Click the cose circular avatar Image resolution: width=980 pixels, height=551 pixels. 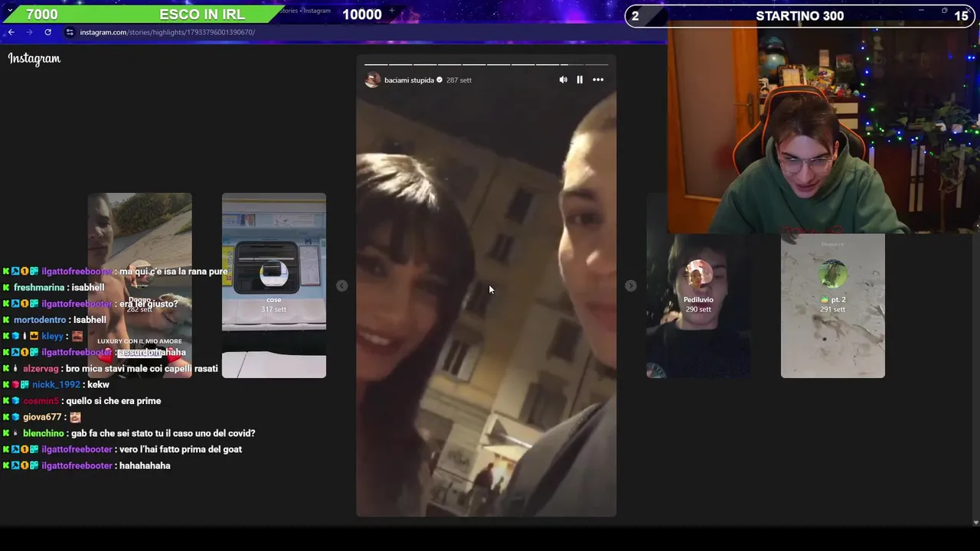274,273
